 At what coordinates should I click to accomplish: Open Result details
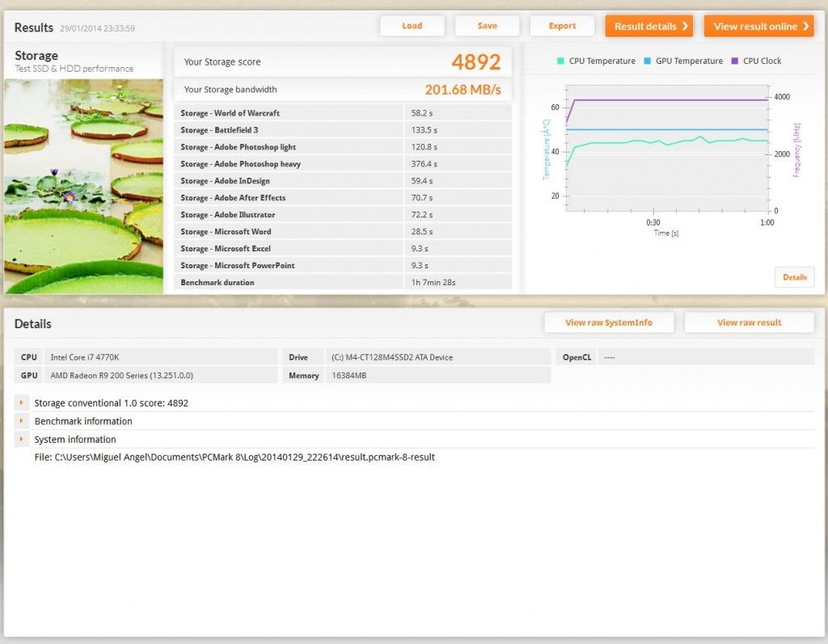point(649,26)
